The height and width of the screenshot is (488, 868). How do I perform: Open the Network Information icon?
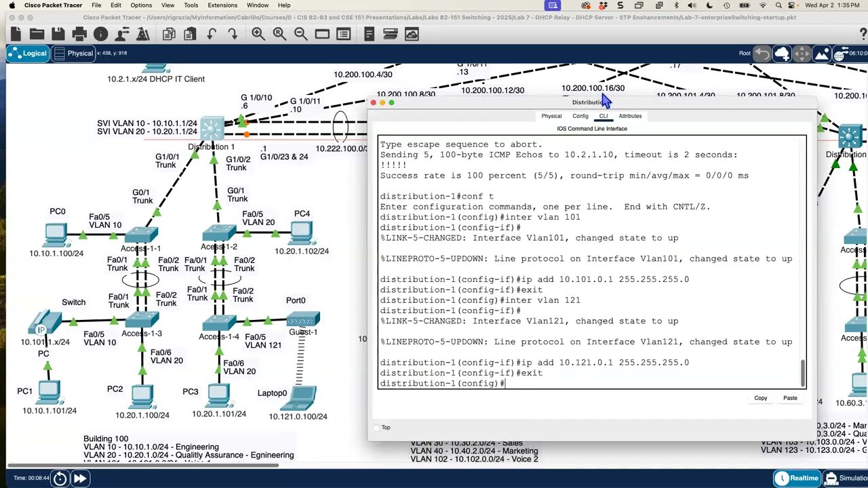click(101, 33)
